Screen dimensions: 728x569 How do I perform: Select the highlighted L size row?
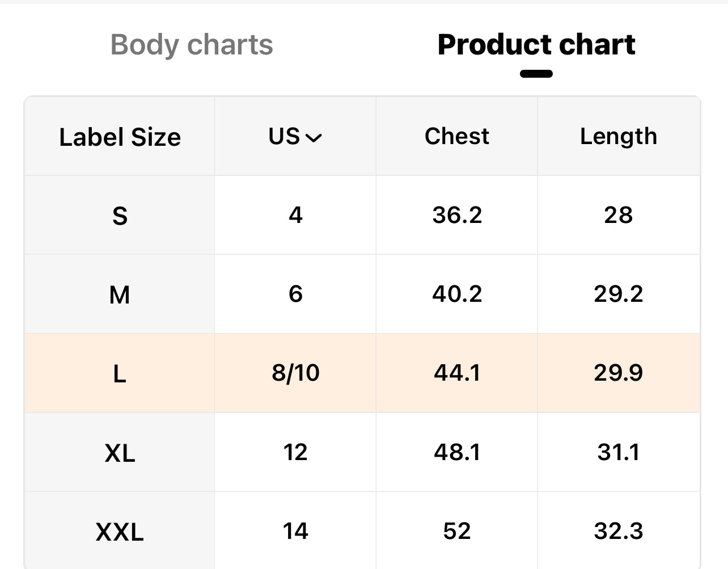coord(120,373)
